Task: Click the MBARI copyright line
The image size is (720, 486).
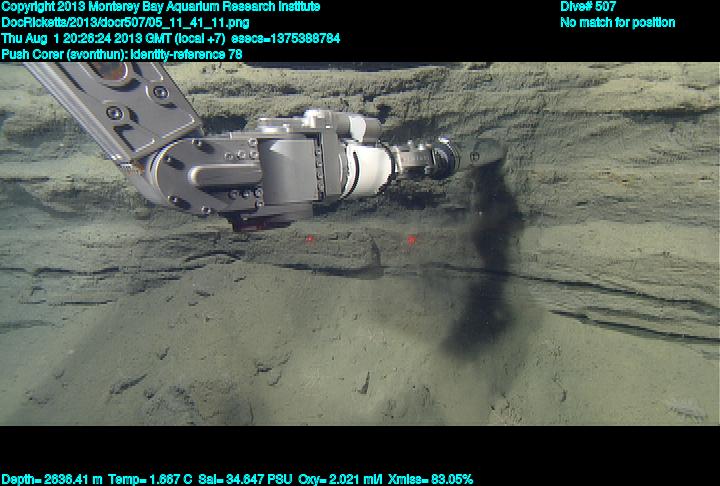Action: tap(161, 7)
